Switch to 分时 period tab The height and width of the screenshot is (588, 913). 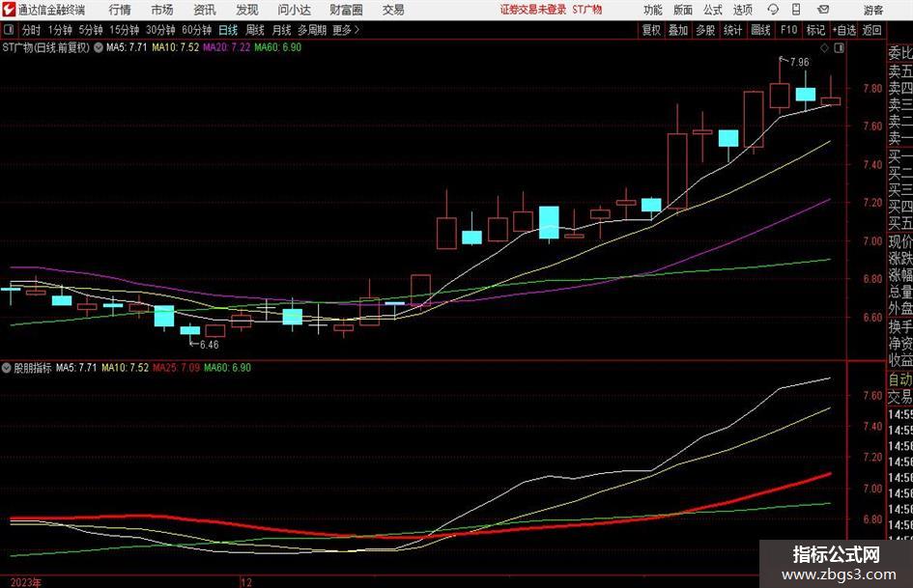tap(32, 30)
